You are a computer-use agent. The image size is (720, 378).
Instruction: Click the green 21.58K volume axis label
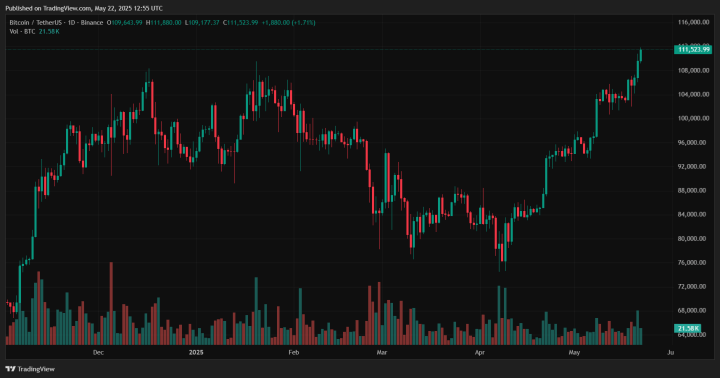(687, 328)
